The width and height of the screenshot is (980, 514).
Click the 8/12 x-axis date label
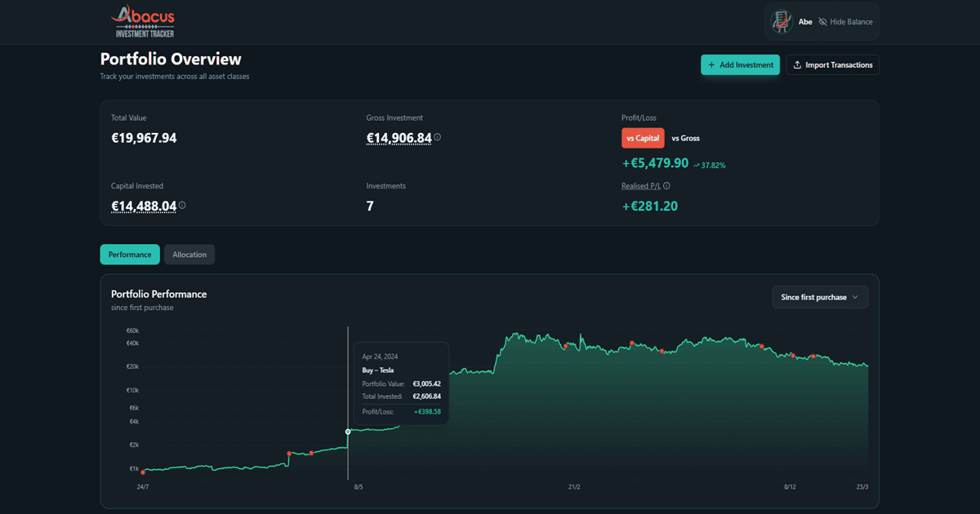point(790,487)
